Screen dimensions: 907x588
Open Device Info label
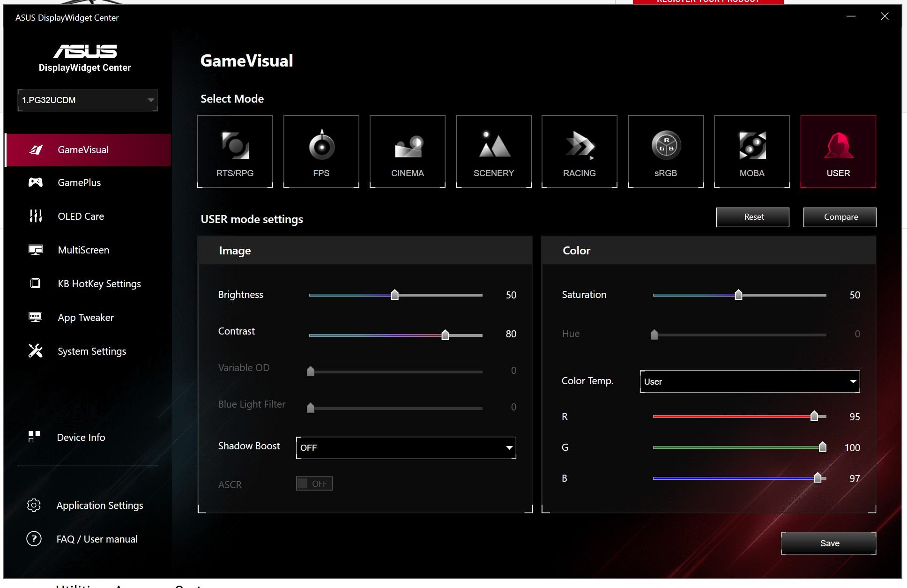tap(81, 438)
